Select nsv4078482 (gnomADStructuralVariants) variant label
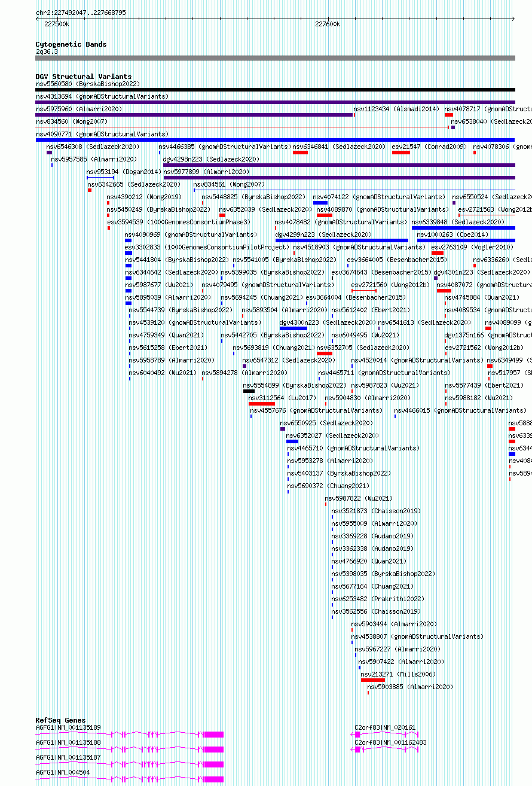 (341, 222)
